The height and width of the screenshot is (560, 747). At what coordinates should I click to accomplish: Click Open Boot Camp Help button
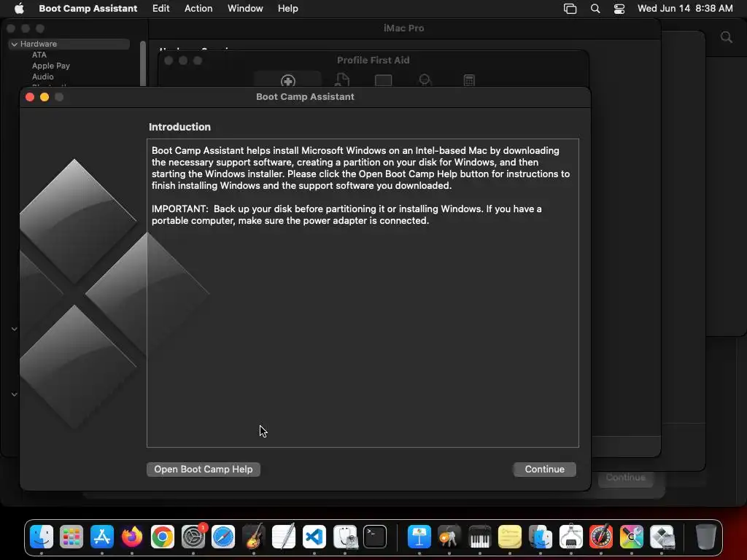pyautogui.click(x=204, y=469)
